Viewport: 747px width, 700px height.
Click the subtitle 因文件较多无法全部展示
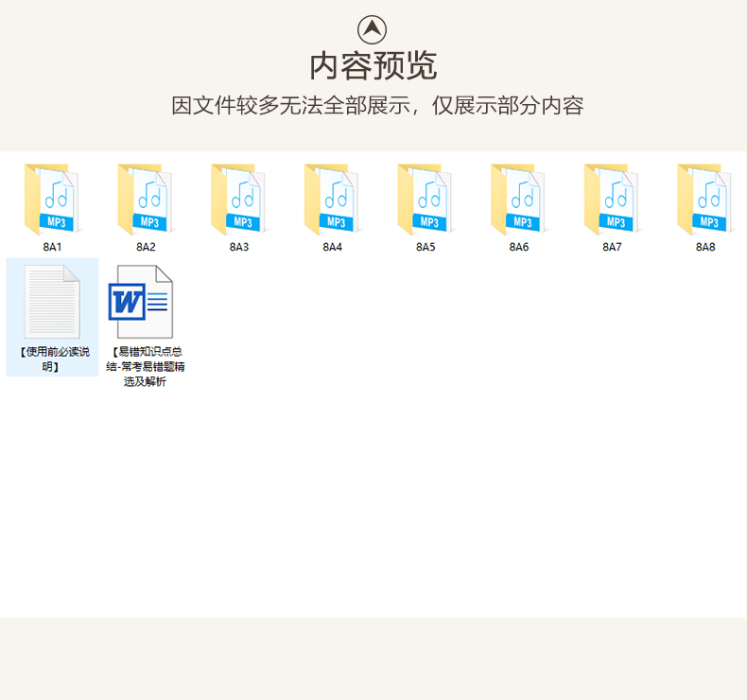click(x=291, y=105)
